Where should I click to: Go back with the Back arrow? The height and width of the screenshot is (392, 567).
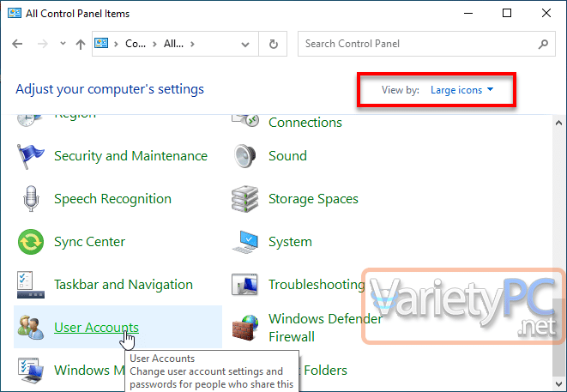[x=17, y=44]
